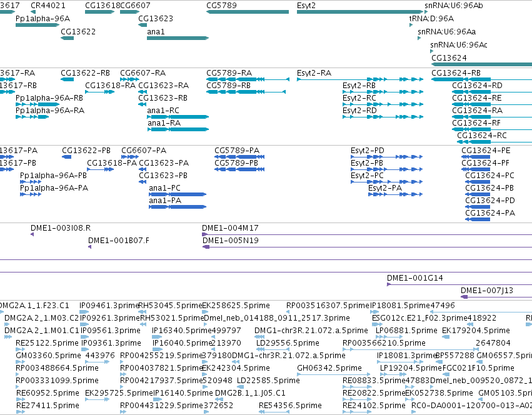Image resolution: width=532 pixels, height=415 pixels.
Task: Click protein CG5789-PA
Action: coord(237,151)
